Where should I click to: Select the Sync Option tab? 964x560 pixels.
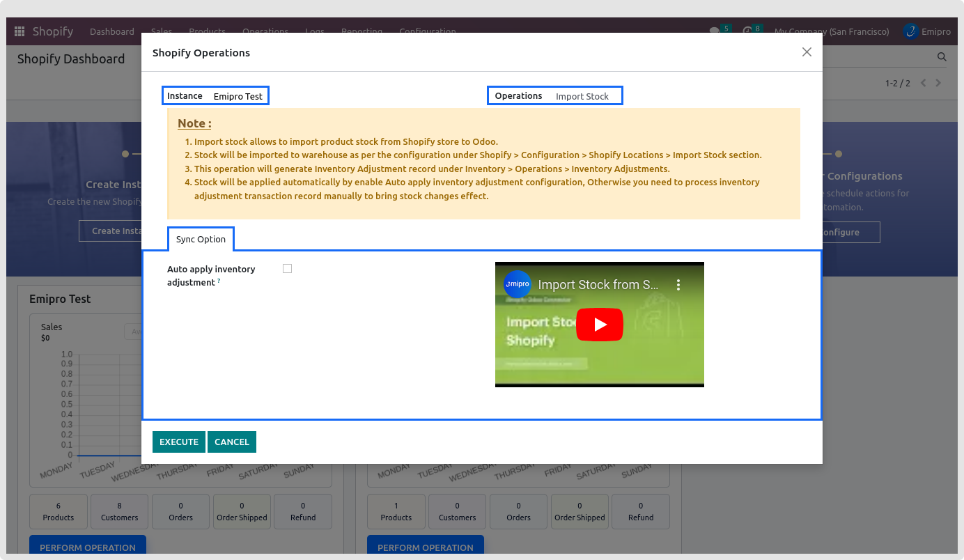(201, 239)
